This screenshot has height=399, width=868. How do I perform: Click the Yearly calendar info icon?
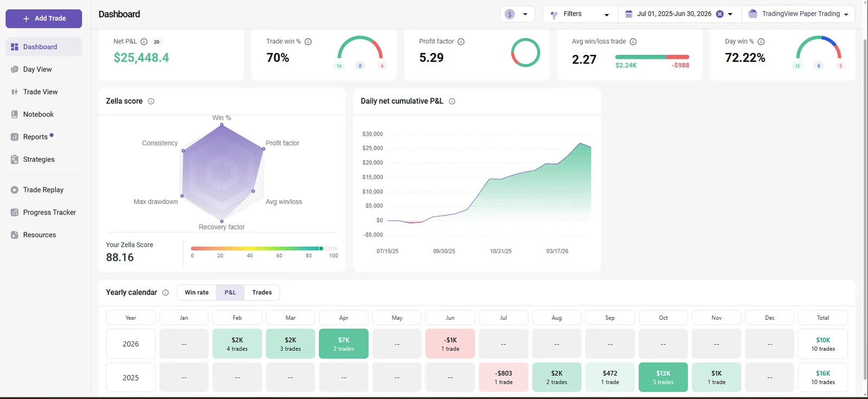pos(165,293)
